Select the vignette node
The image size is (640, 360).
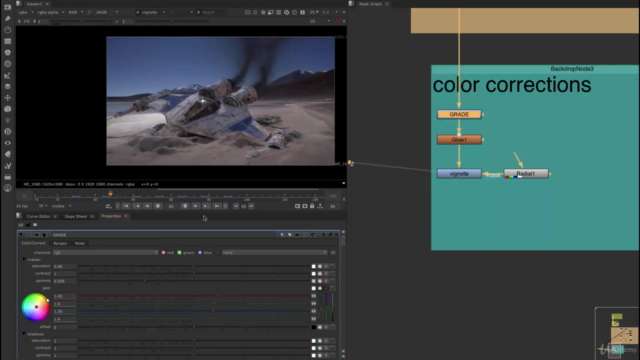tap(459, 173)
